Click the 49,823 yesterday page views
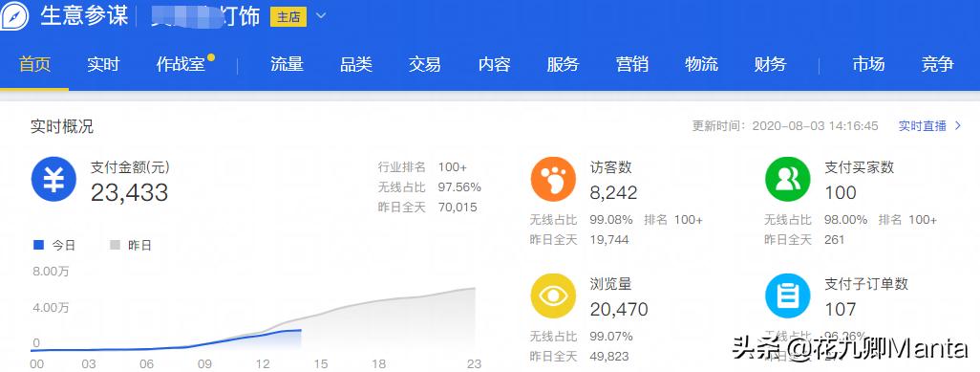This screenshot has width=980, height=372. 609,357
